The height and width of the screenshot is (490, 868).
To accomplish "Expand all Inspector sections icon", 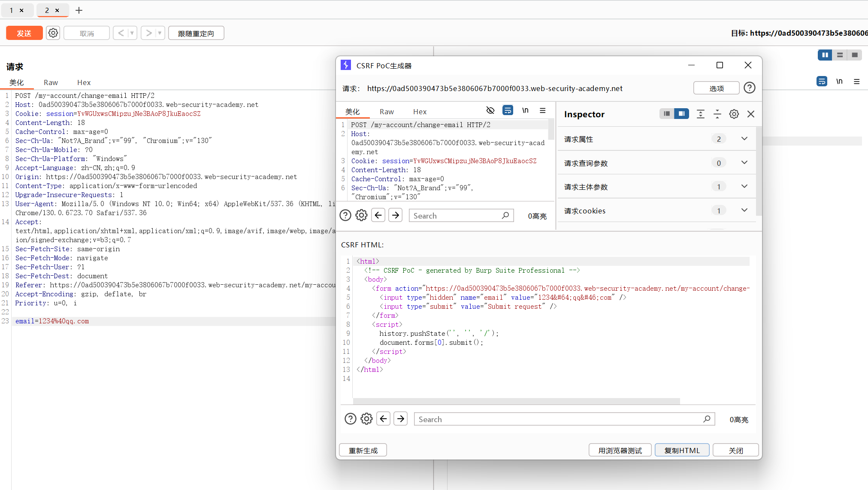I will pos(700,114).
